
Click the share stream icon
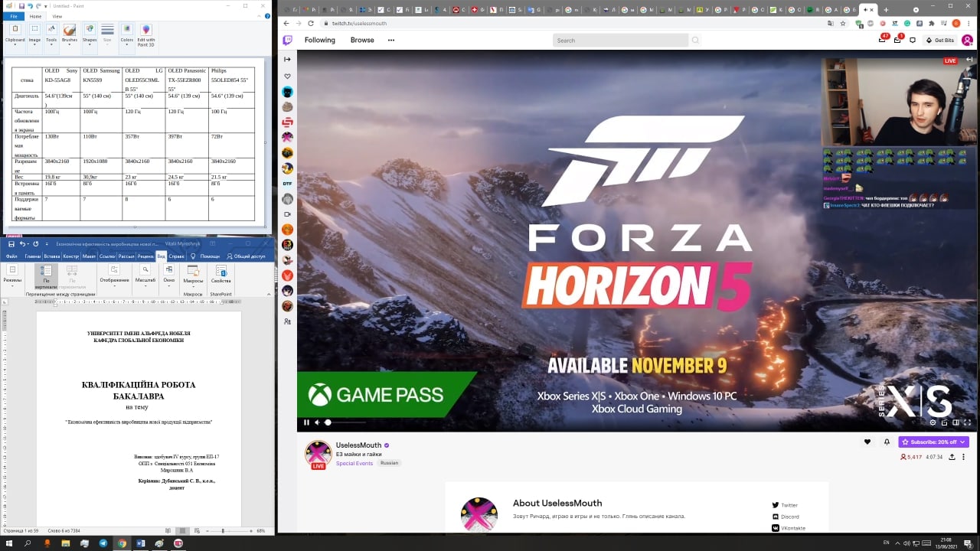pos(952,457)
